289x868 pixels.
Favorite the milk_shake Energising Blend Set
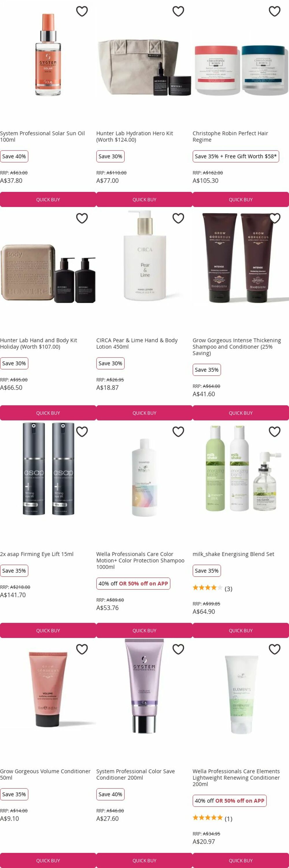pos(275,432)
